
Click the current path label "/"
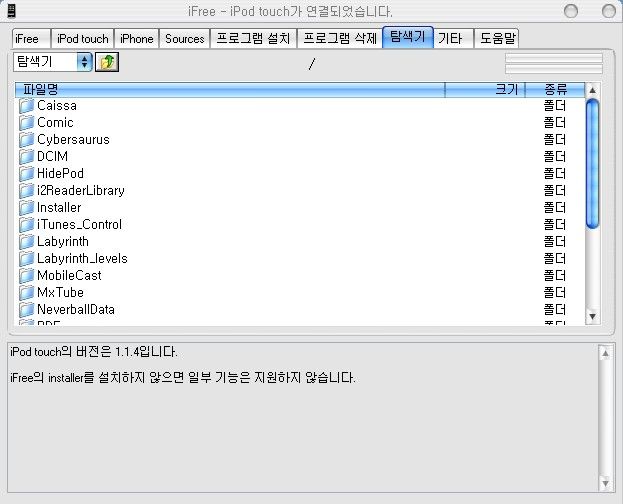point(312,64)
